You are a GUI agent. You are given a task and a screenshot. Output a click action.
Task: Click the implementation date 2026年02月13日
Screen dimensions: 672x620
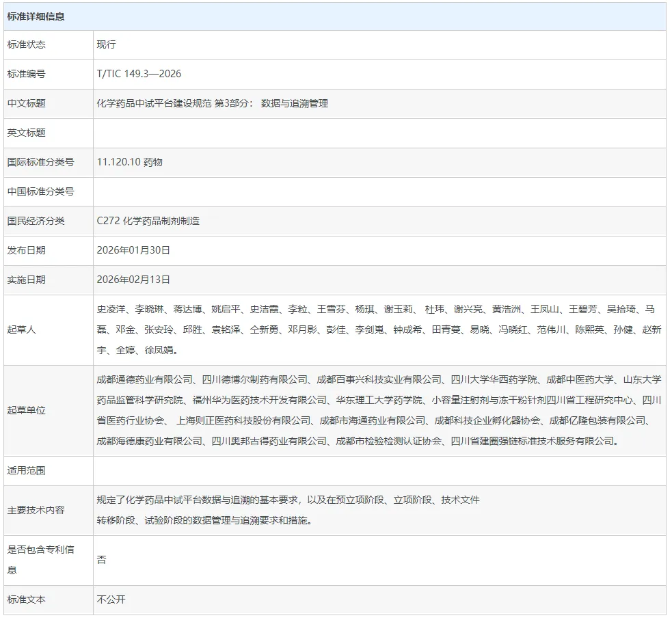pos(133,280)
